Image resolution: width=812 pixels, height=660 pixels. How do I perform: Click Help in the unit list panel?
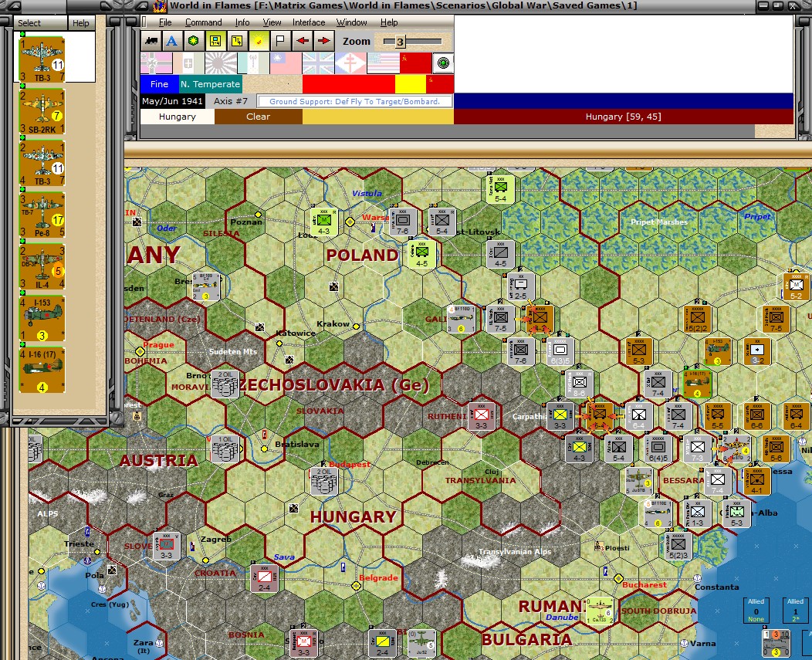click(81, 23)
